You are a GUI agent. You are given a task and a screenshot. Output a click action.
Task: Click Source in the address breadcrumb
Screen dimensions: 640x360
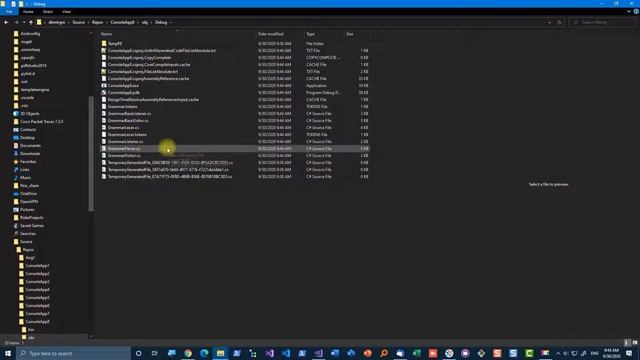click(x=78, y=22)
